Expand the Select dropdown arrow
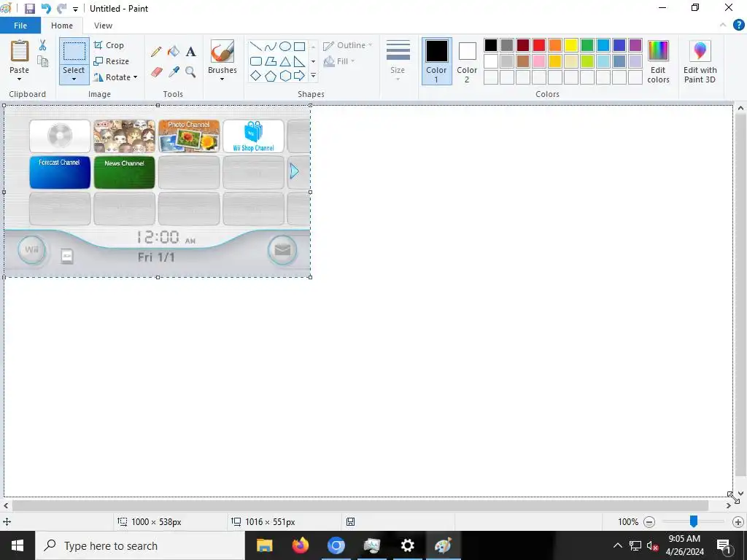 (x=74, y=79)
